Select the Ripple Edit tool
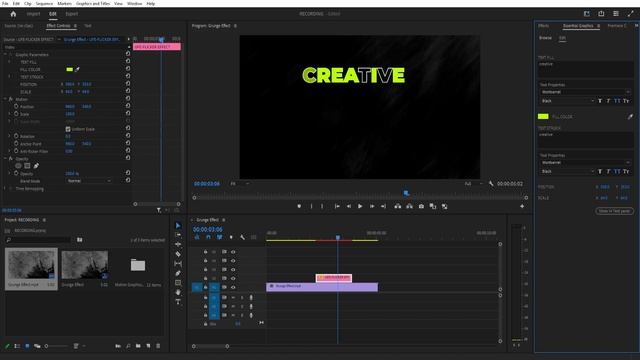640x360 pixels. [178, 244]
